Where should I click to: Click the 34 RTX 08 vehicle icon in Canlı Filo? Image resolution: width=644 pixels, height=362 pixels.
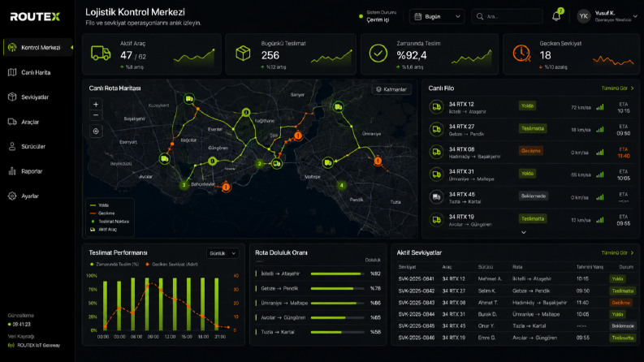[x=436, y=153]
